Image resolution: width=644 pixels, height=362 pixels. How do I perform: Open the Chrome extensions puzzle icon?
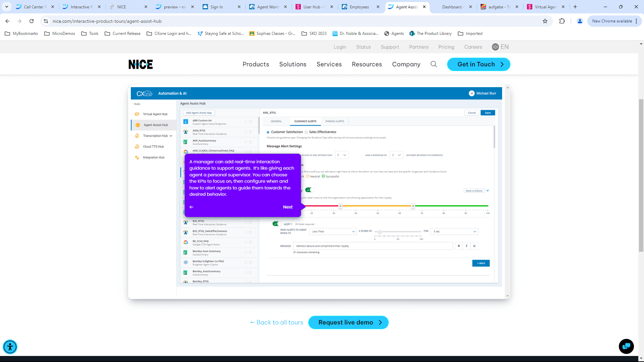[562, 21]
